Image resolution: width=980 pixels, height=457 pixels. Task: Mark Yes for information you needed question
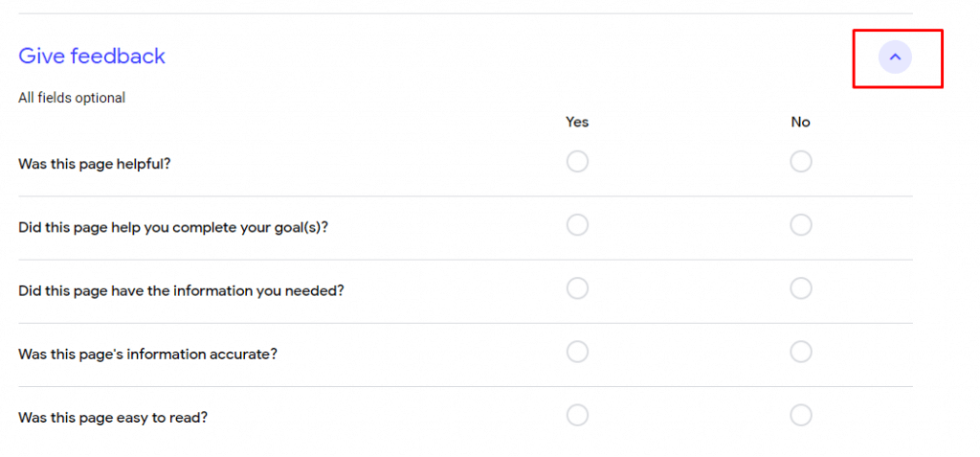coord(577,288)
